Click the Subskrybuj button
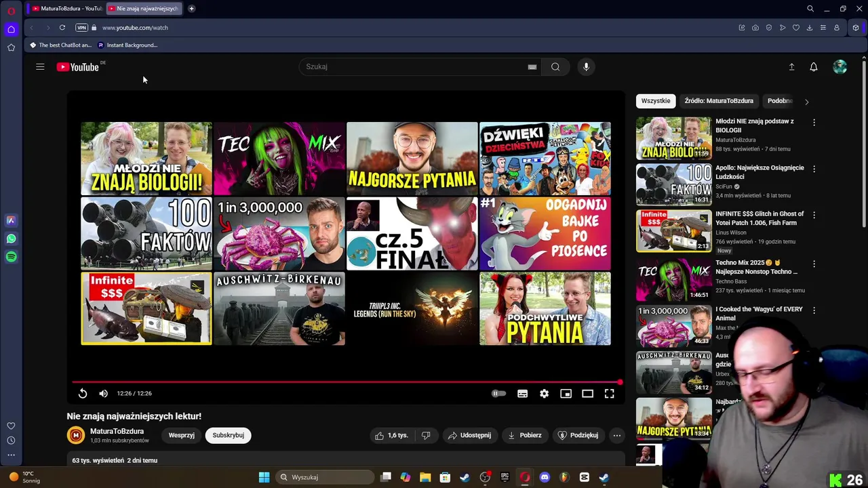 coord(228,435)
